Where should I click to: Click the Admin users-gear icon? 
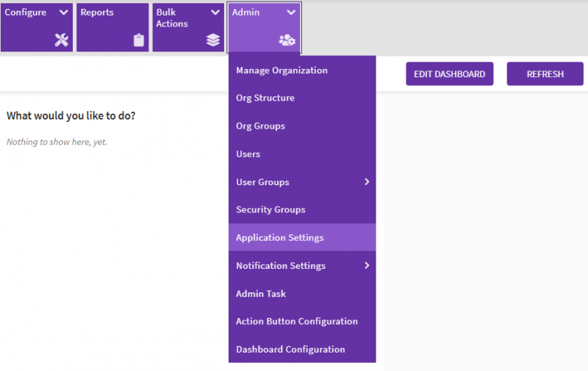(287, 40)
